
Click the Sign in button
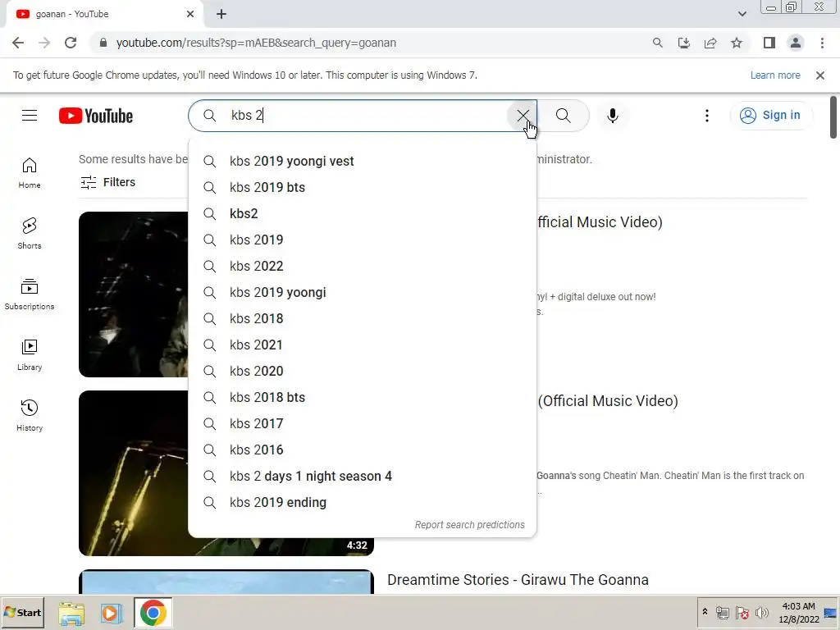[771, 115]
